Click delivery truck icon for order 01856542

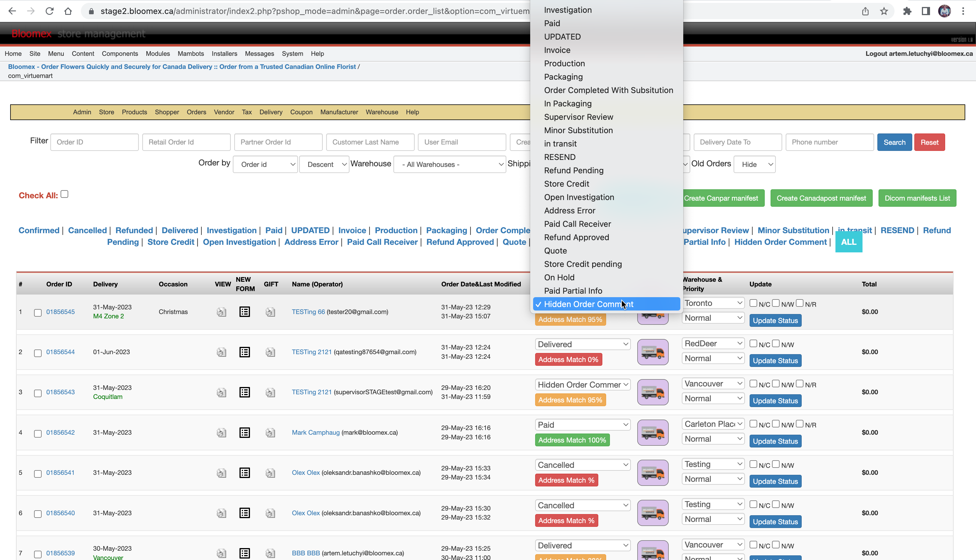point(653,432)
